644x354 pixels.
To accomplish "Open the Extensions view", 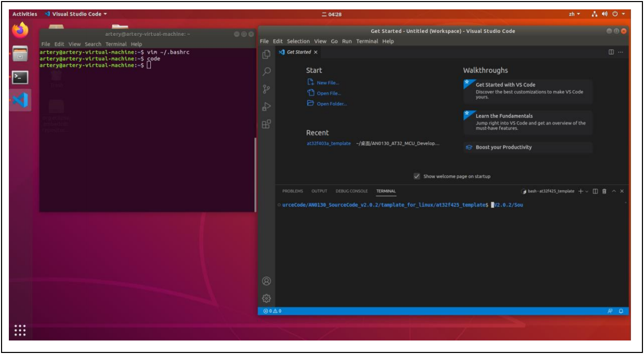I will point(266,124).
